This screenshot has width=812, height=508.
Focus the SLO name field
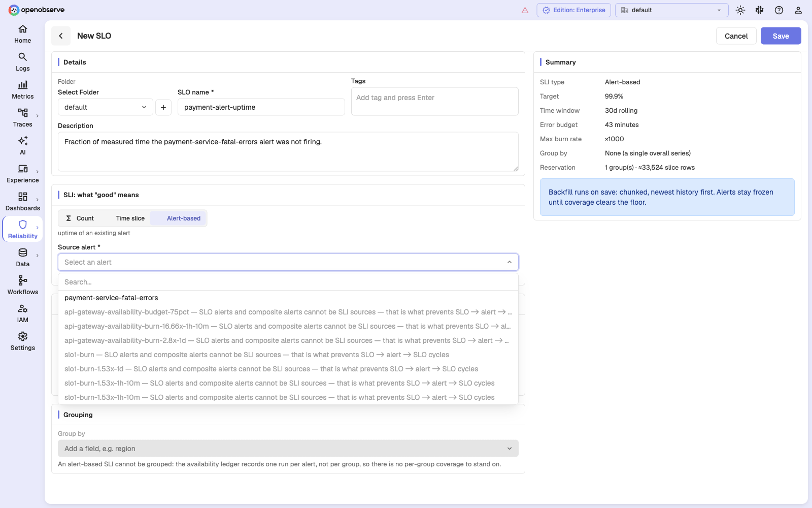[x=261, y=107]
